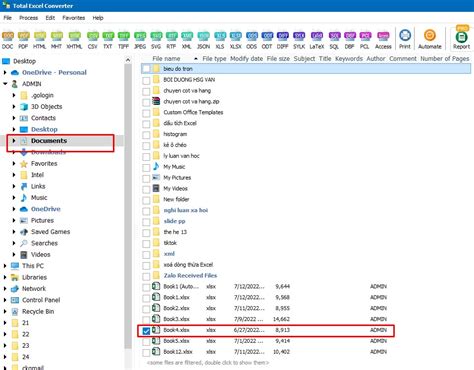Choose TXT output icon
This screenshot has height=370, width=474.
click(x=108, y=40)
